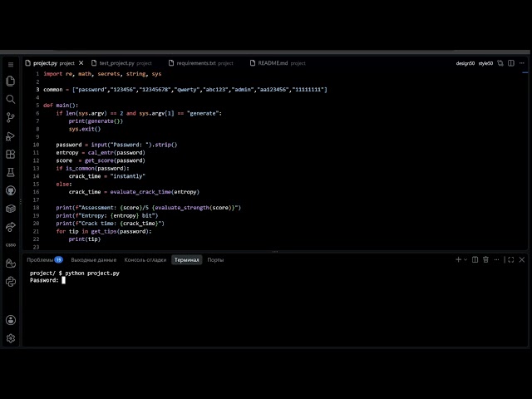This screenshot has width=532, height=399.
Task: Open the share arrow sidebar view
Action: 11,227
